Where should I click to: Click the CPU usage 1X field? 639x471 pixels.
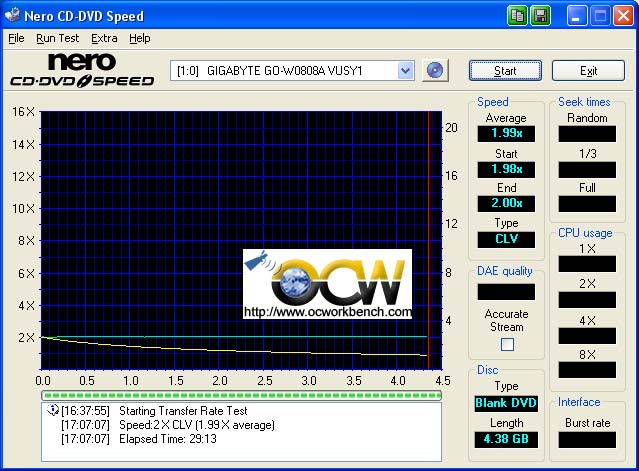(x=587, y=264)
